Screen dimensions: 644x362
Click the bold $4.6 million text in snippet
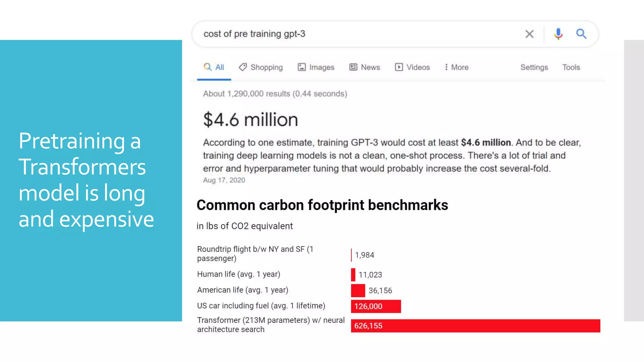click(486, 143)
